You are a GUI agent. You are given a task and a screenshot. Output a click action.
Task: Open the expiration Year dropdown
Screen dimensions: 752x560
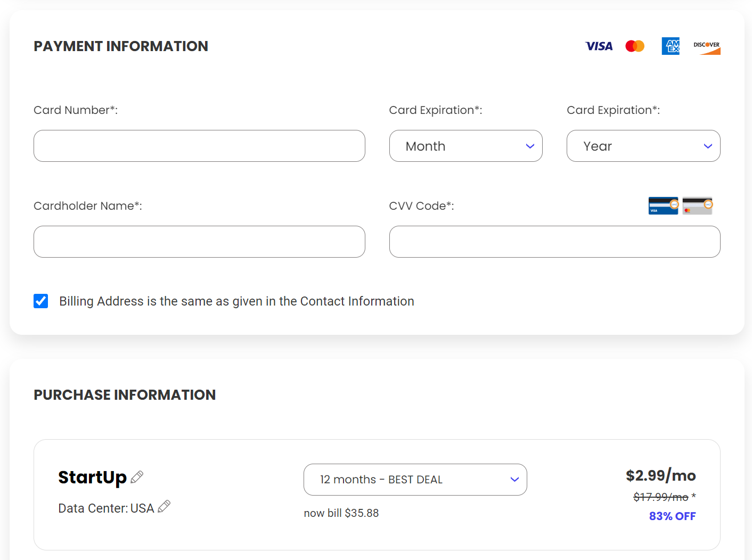coord(643,146)
